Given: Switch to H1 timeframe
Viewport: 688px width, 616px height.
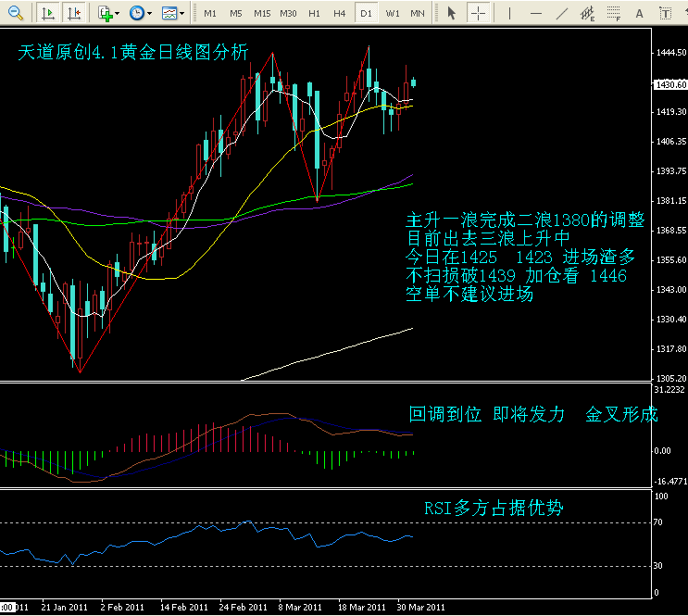Looking at the screenshot, I should 314,14.
